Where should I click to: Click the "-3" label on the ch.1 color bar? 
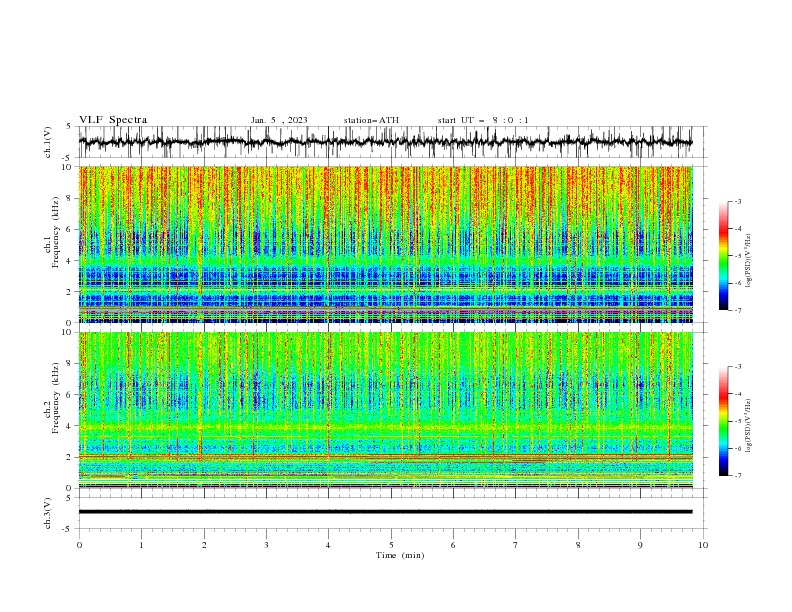pos(737,201)
